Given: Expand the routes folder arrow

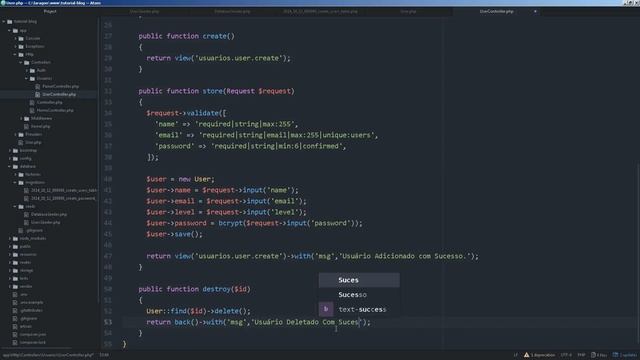Looking at the screenshot, I should pyautogui.click(x=10, y=262).
